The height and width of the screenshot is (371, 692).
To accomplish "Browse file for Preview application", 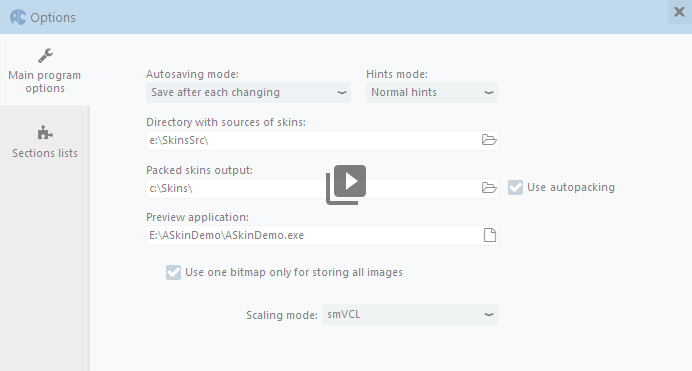I will [489, 235].
